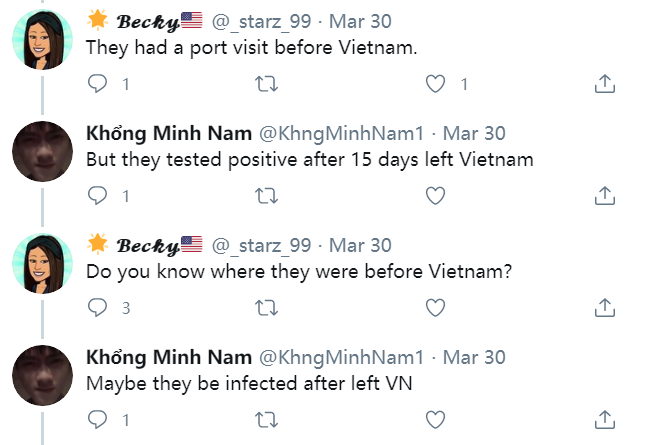This screenshot has width=651, height=445.
Task: Open Khổng Minh Nam's avatar on second tweet
Action: click(42, 151)
